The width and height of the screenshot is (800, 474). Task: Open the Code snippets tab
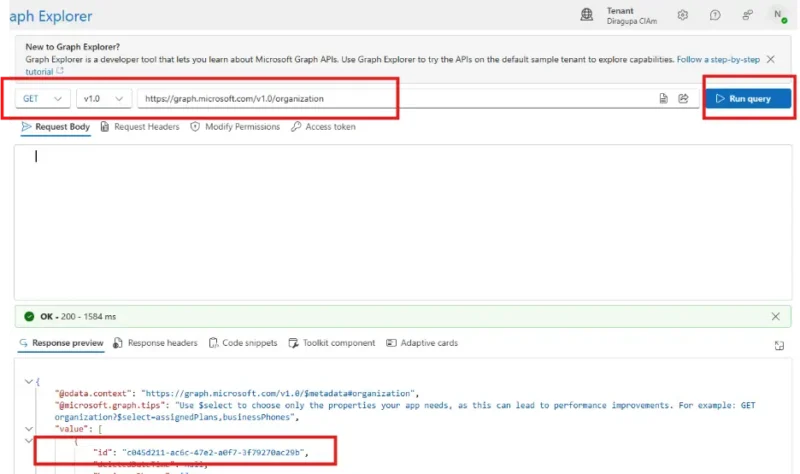point(243,343)
